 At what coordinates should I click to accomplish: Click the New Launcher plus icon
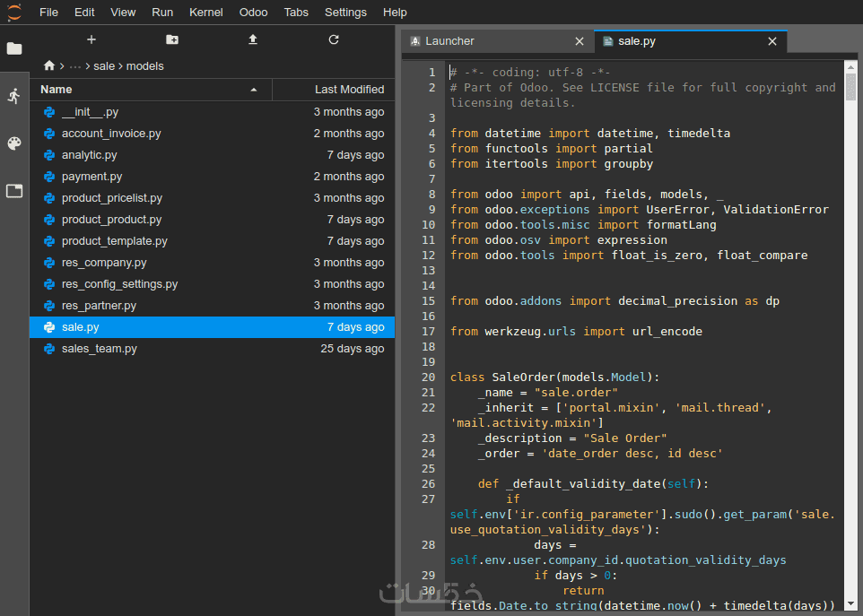[91, 39]
